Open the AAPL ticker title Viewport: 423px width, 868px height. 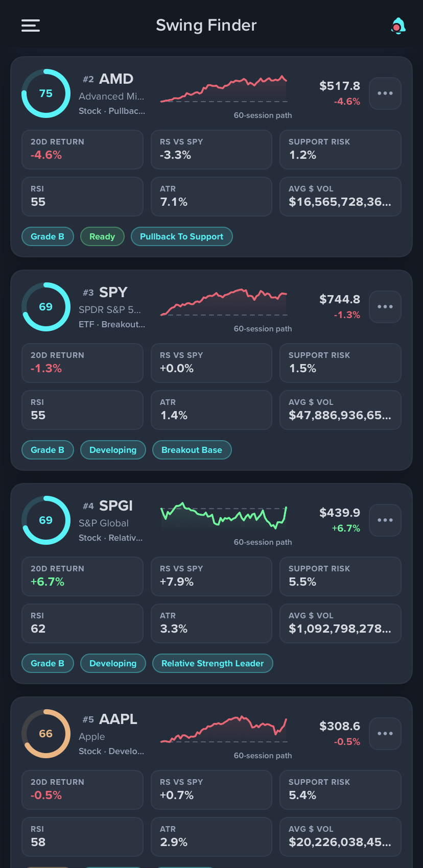118,719
